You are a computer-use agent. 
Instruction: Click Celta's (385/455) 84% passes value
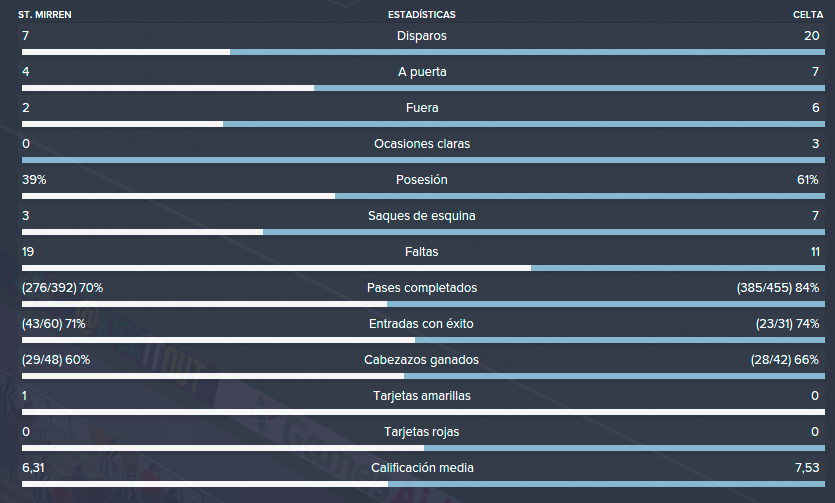777,288
